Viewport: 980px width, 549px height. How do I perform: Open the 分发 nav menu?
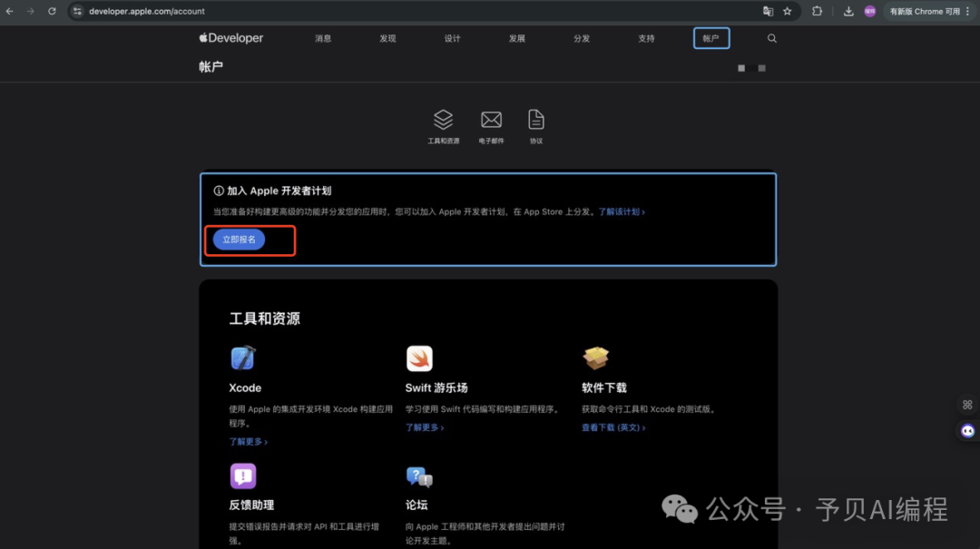pyautogui.click(x=582, y=39)
